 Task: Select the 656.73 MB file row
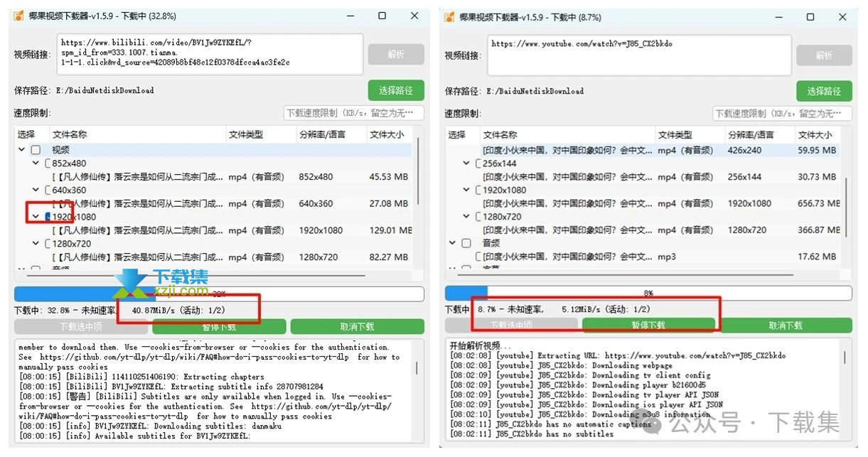tap(643, 203)
